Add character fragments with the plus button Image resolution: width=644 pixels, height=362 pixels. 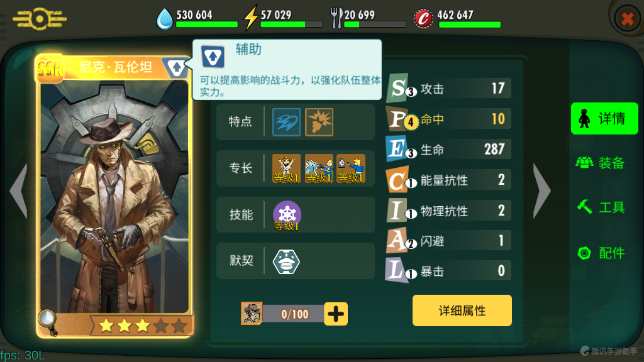[336, 314]
